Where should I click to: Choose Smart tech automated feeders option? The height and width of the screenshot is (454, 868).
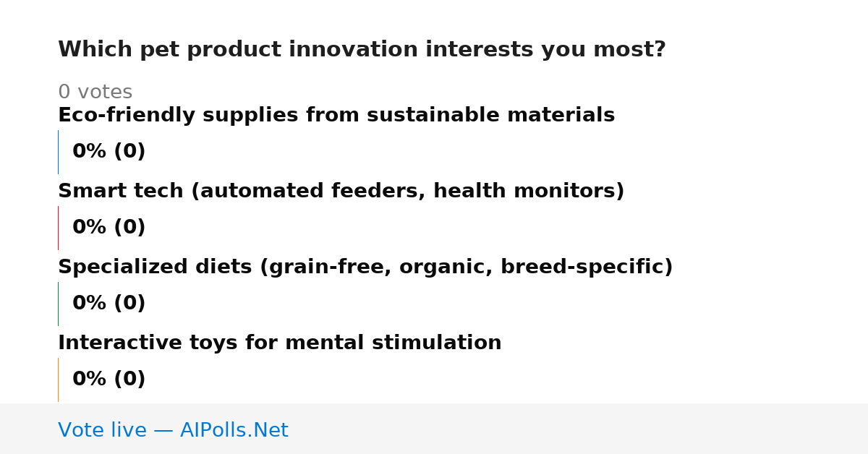[341, 192]
